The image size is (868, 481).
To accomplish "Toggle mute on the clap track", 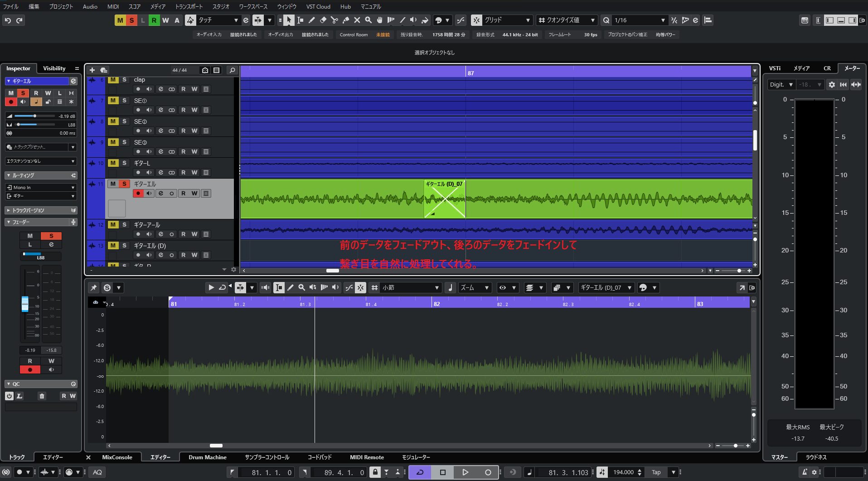I will [x=113, y=80].
